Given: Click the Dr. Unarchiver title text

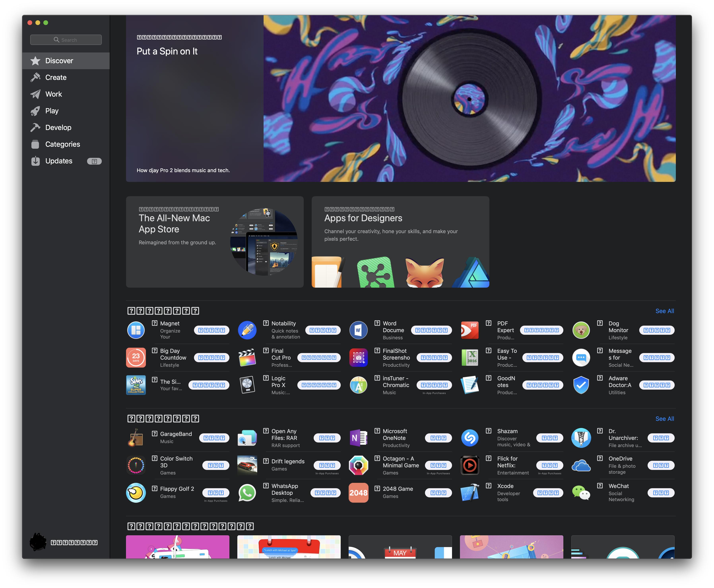Looking at the screenshot, I should click(623, 435).
